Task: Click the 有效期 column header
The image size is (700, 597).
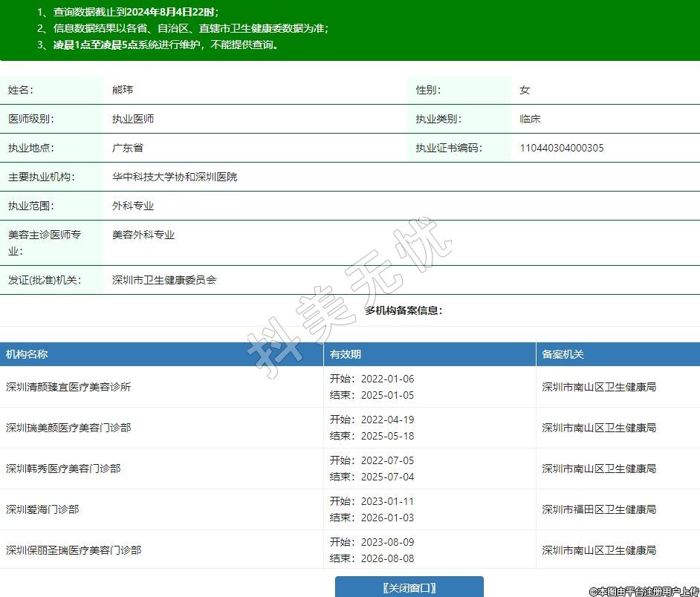Action: 346,354
